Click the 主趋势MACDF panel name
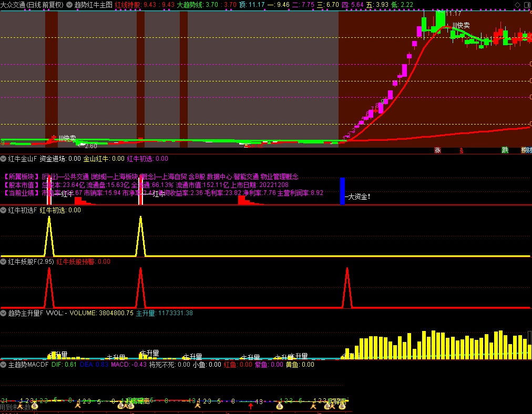The width and height of the screenshot is (532, 414). (x=28, y=365)
